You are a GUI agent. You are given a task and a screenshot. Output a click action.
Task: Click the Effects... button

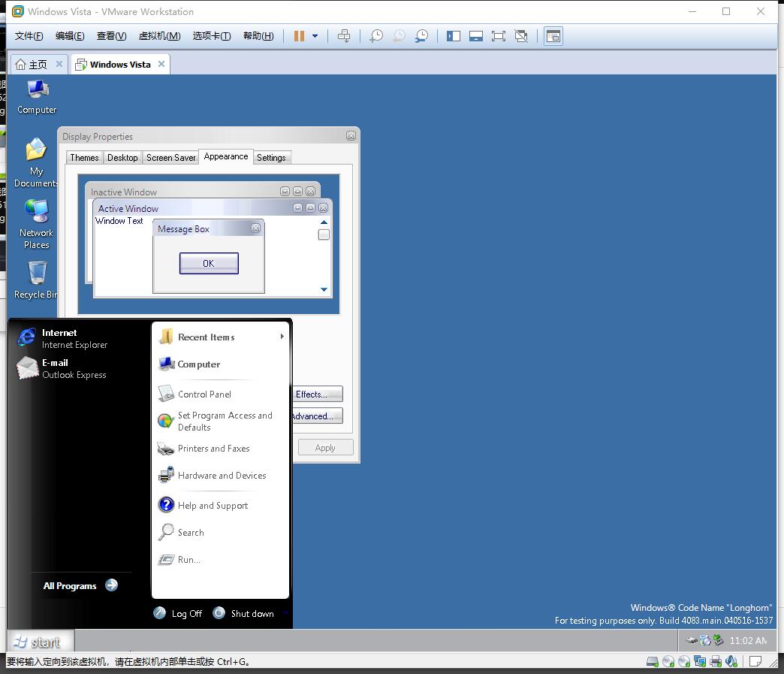click(x=318, y=394)
